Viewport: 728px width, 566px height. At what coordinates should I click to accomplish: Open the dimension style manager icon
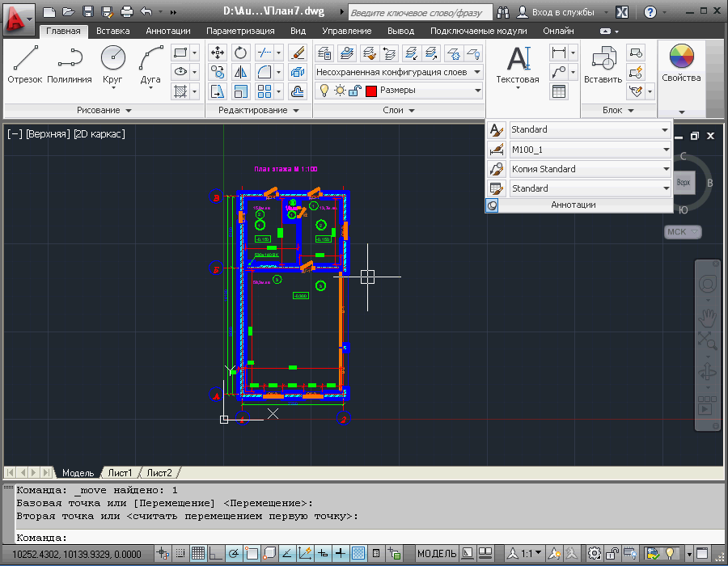[x=496, y=150]
